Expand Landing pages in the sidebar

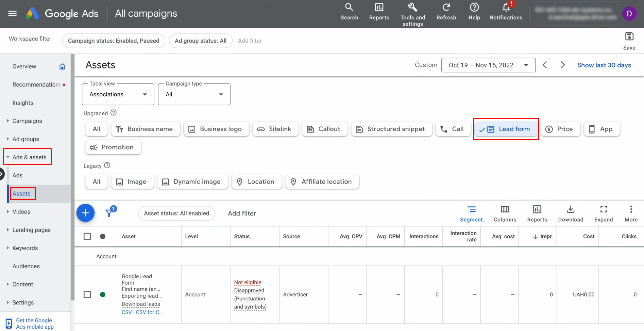tap(8, 230)
